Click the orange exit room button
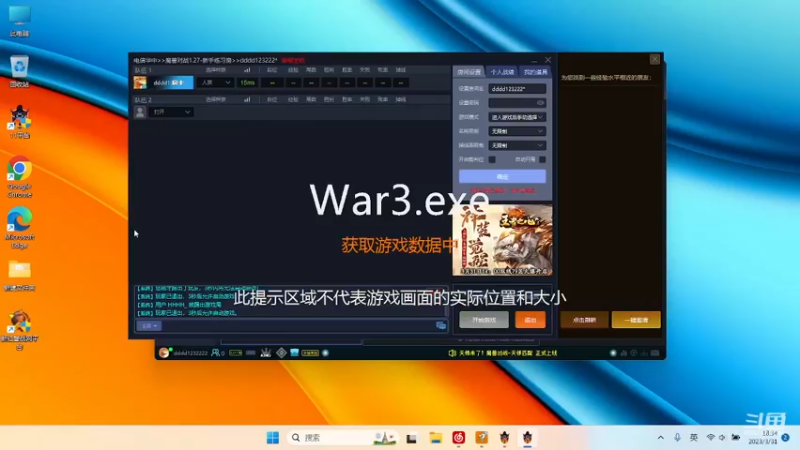 [x=530, y=320]
